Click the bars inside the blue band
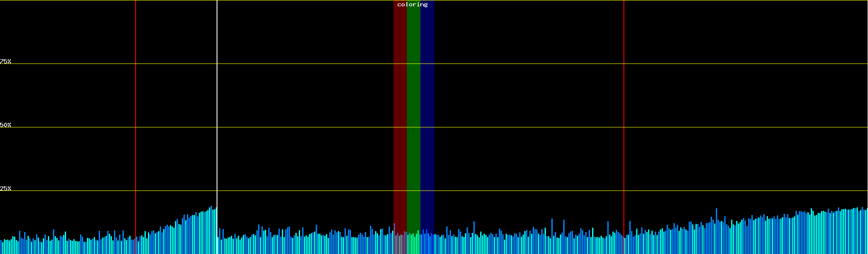Screen dimensions: 868x254 [x=427, y=243]
